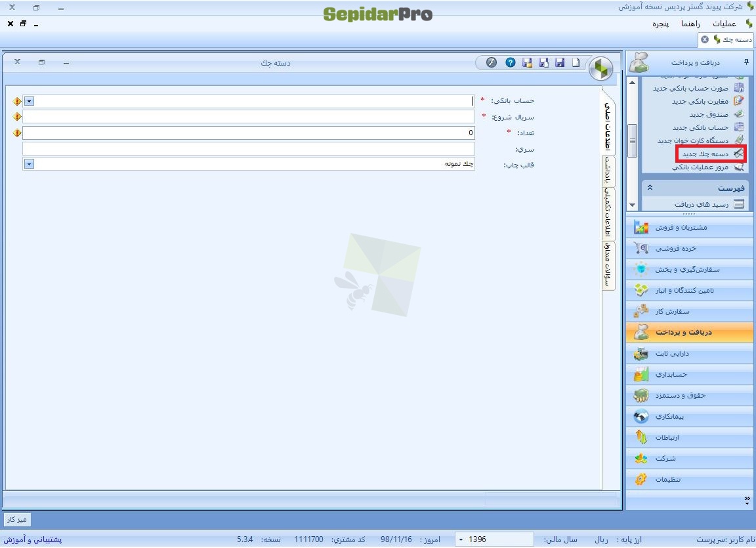The height and width of the screenshot is (548, 756).
Task: Open the تنظیمات settings module
Action: coord(690,479)
